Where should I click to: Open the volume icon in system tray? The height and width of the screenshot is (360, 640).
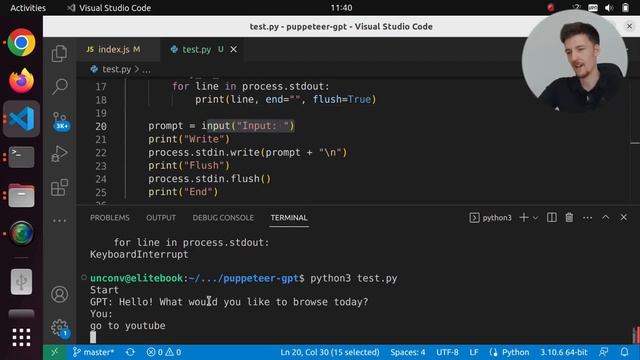click(x=609, y=8)
